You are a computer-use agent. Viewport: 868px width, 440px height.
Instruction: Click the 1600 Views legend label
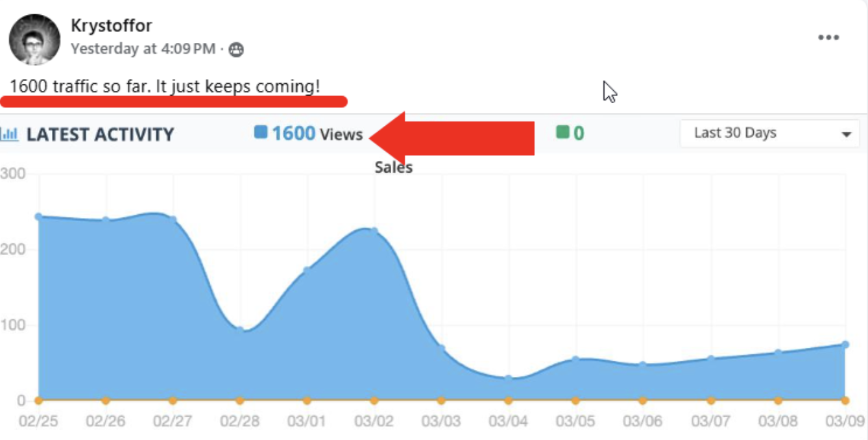tap(317, 134)
